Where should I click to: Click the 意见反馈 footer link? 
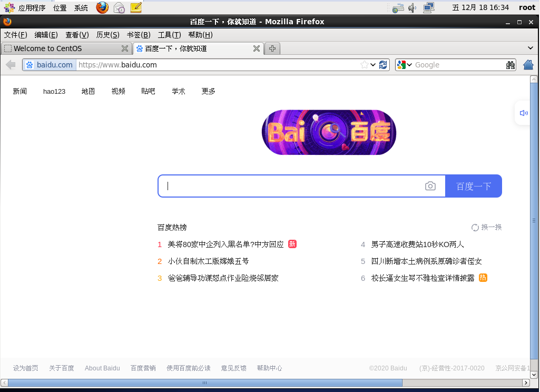click(x=233, y=368)
